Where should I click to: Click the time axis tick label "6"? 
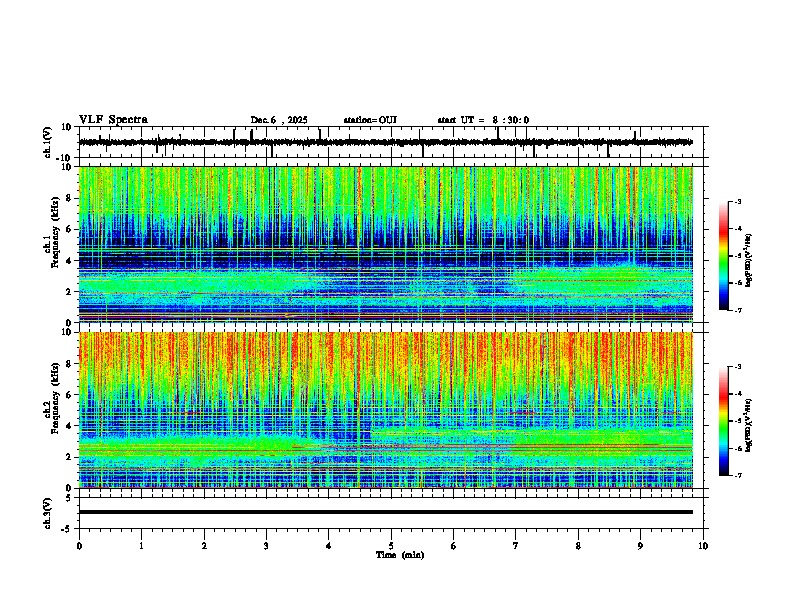click(454, 546)
